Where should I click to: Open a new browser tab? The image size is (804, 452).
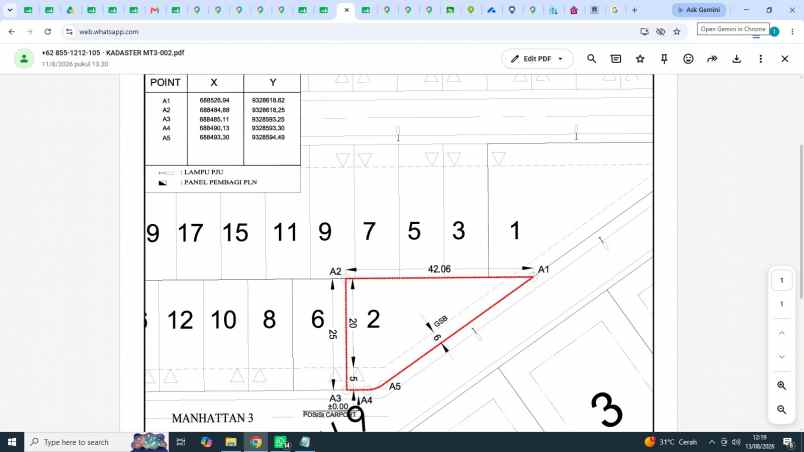[x=634, y=10]
